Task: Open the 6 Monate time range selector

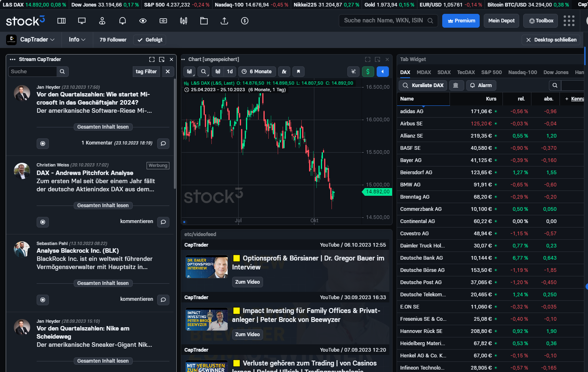Action: point(257,72)
